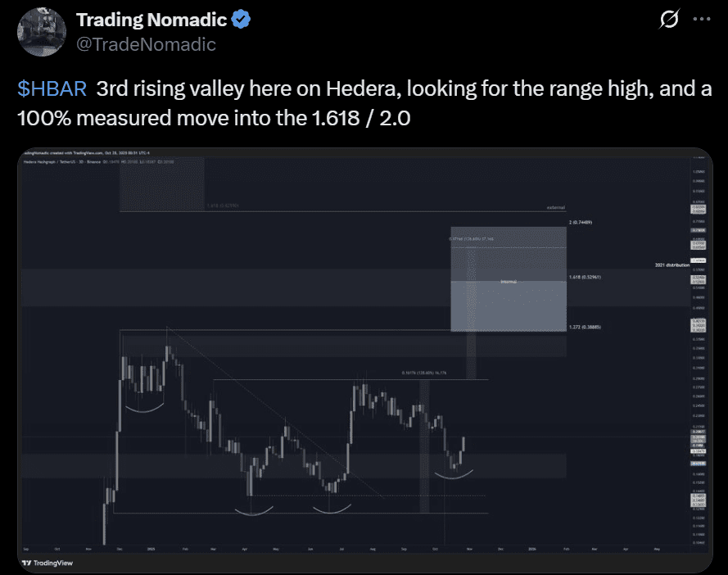Click the internal label inside the shaded box

pos(508,281)
